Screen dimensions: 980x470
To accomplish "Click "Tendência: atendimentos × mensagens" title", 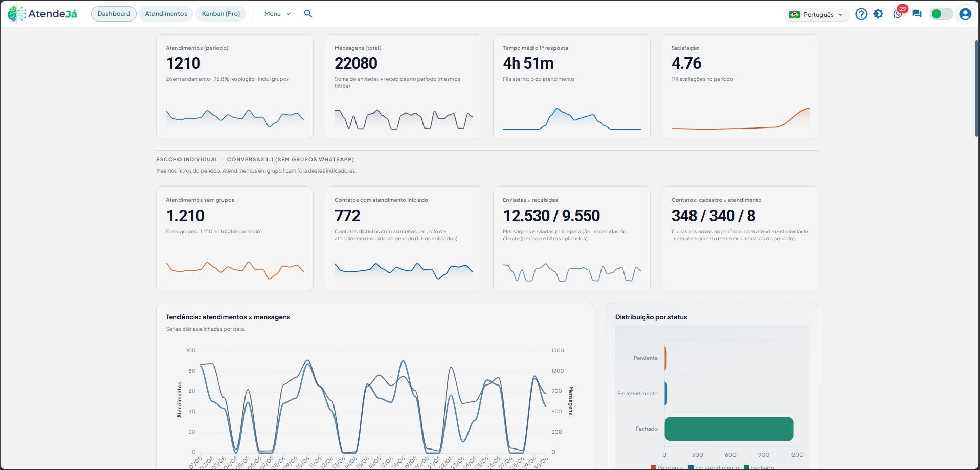I will point(228,317).
